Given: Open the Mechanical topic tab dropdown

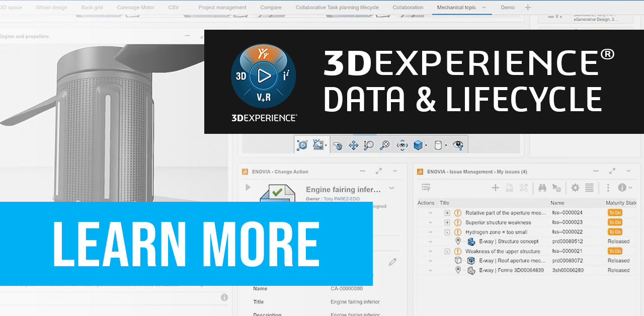Looking at the screenshot, I should pos(484,7).
